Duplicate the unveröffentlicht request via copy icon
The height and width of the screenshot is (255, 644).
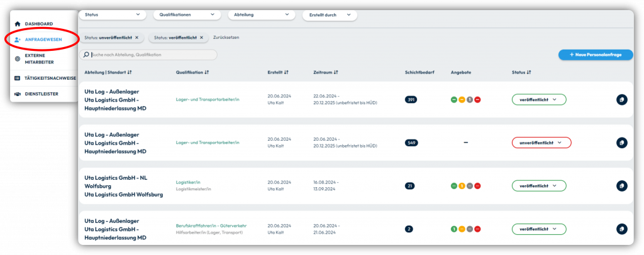click(622, 143)
